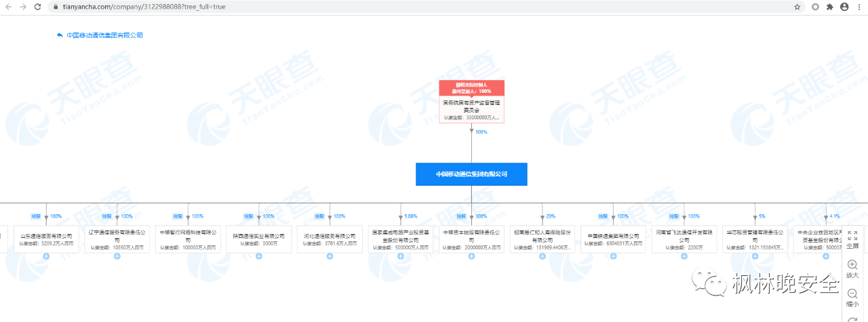Expand the 中国铁通集团有限公司 subsidiaries

pyautogui.click(x=613, y=256)
